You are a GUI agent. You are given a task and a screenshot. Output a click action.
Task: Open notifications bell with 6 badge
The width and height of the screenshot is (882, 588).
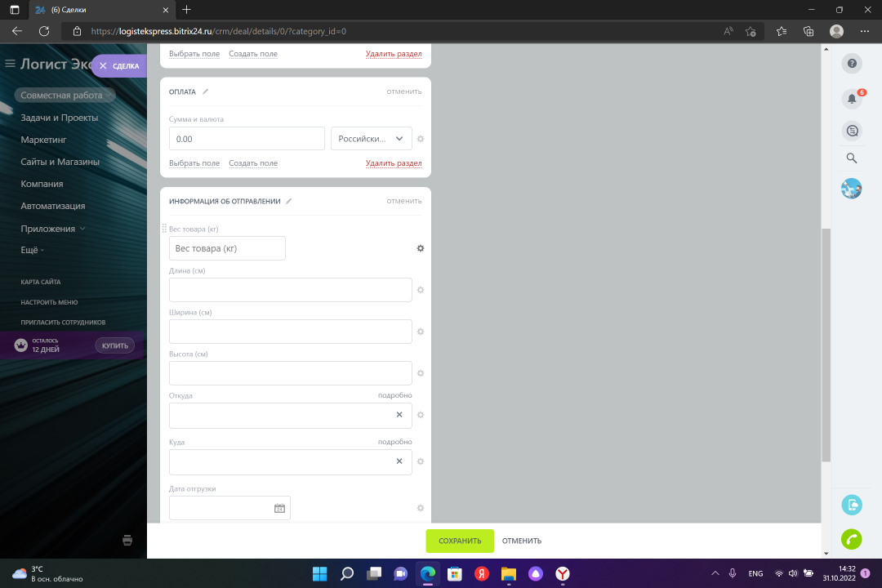[852, 99]
